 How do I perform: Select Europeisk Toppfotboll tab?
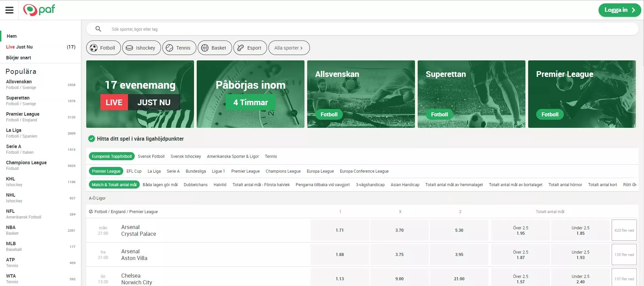pyautogui.click(x=112, y=156)
